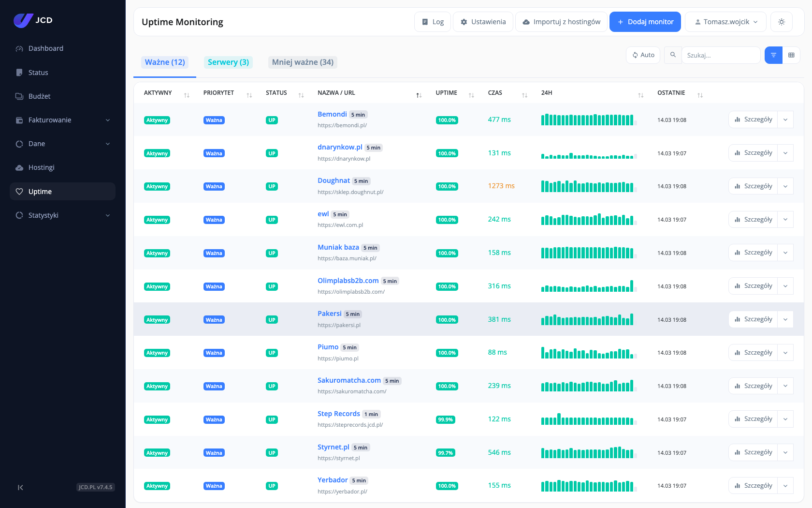The image size is (812, 508).
Task: Switch to list view layout
Action: (773, 55)
